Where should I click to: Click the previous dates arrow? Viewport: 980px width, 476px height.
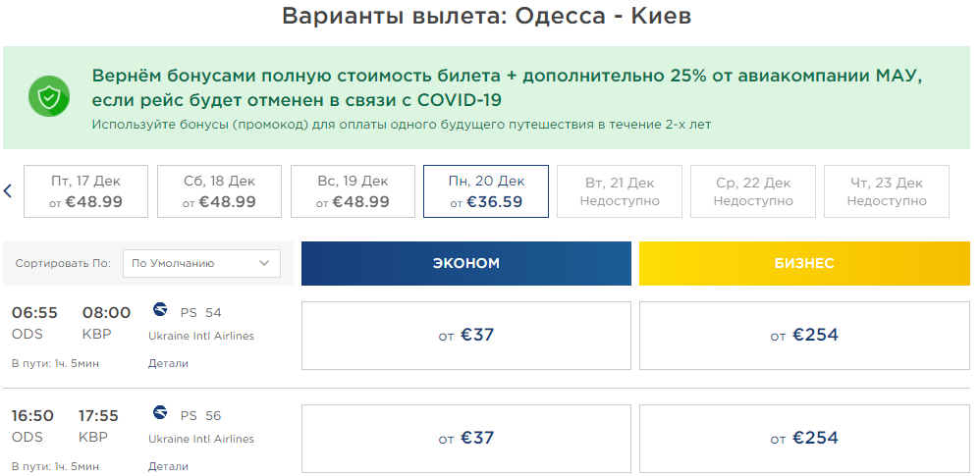[8, 190]
